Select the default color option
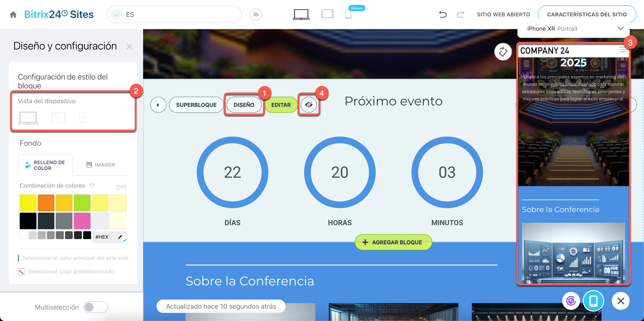Image resolution: width=644 pixels, height=321 pixels. (66, 272)
